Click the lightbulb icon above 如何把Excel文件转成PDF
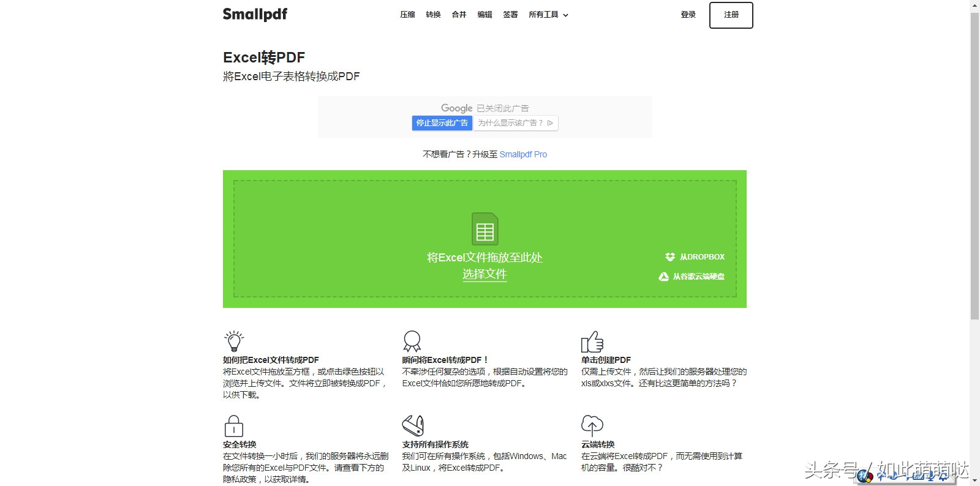 (x=234, y=341)
